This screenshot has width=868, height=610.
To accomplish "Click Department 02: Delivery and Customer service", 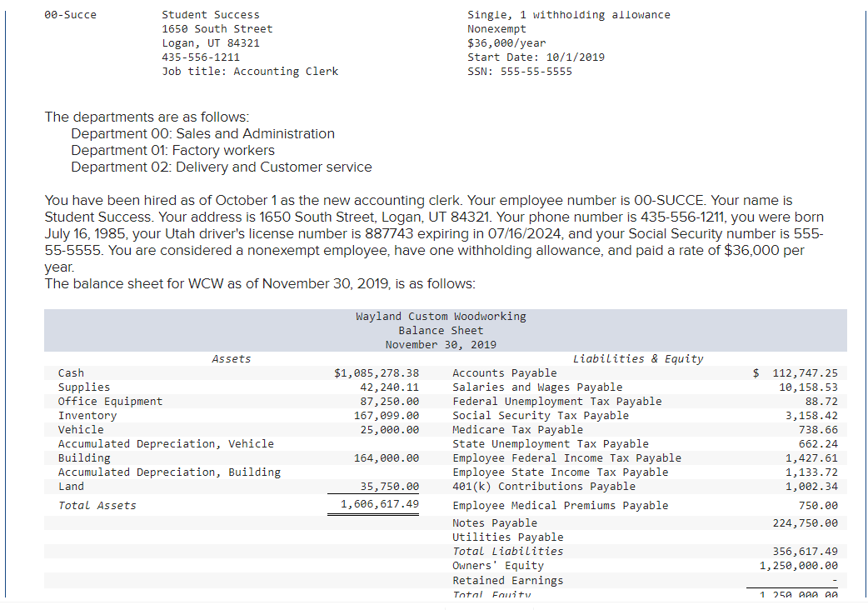I will click(222, 167).
